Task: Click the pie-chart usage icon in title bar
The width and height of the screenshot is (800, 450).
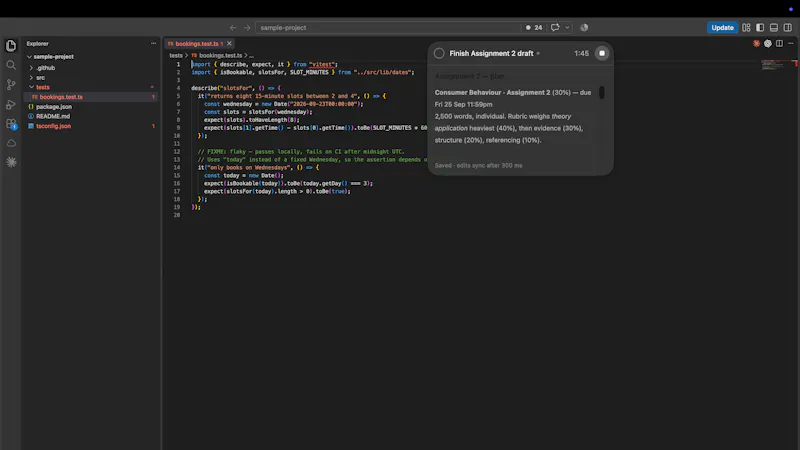Action: [584, 28]
